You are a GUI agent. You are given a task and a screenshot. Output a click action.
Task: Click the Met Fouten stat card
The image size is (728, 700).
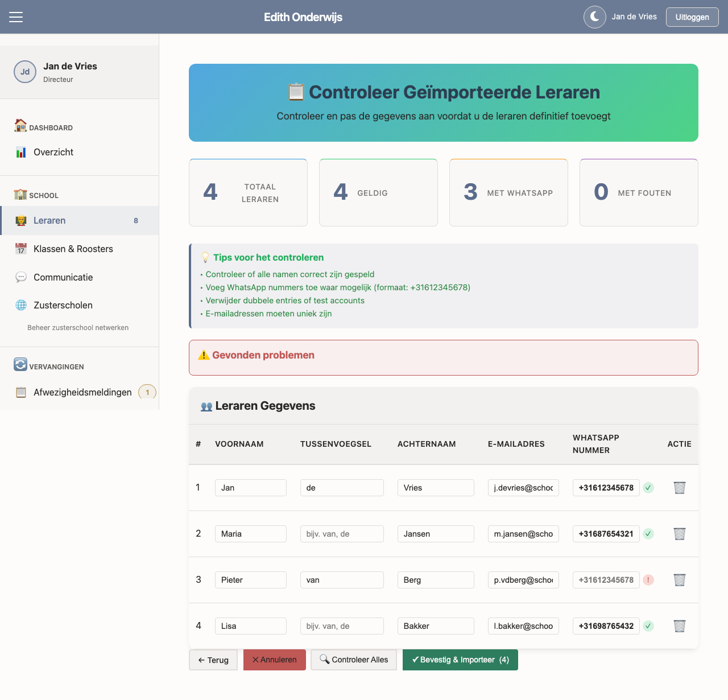[639, 192]
